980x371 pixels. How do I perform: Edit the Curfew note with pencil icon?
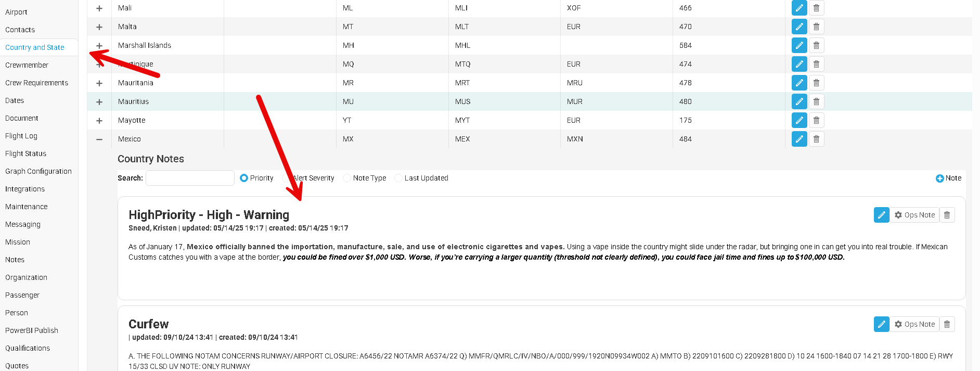(x=881, y=324)
